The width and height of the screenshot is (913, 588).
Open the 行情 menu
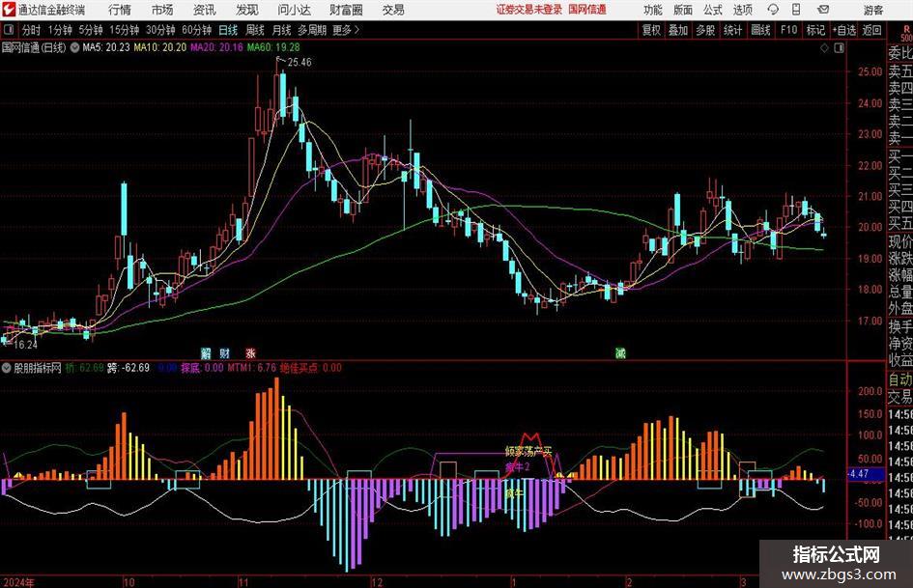tap(120, 10)
